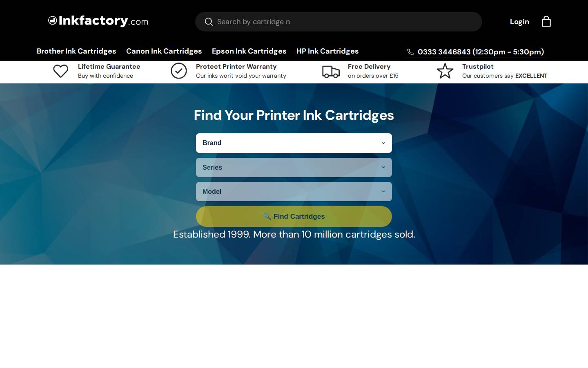Expand the Model dropdown
The height and width of the screenshot is (368, 588).
(x=294, y=191)
